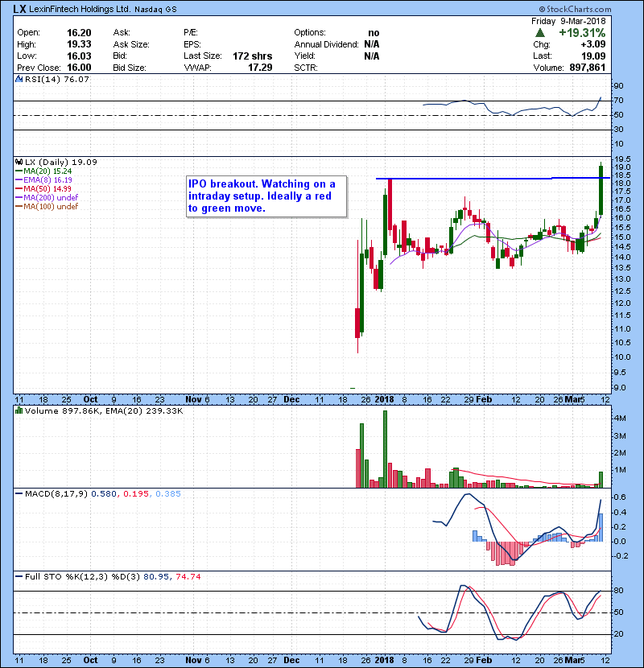Click the SCTR label
This screenshot has height=668, width=644.
click(306, 68)
